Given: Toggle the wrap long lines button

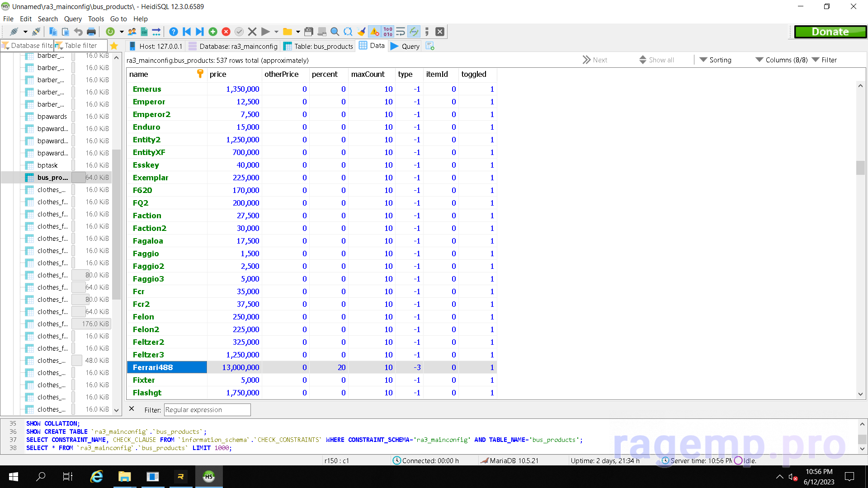Looking at the screenshot, I should point(401,32).
